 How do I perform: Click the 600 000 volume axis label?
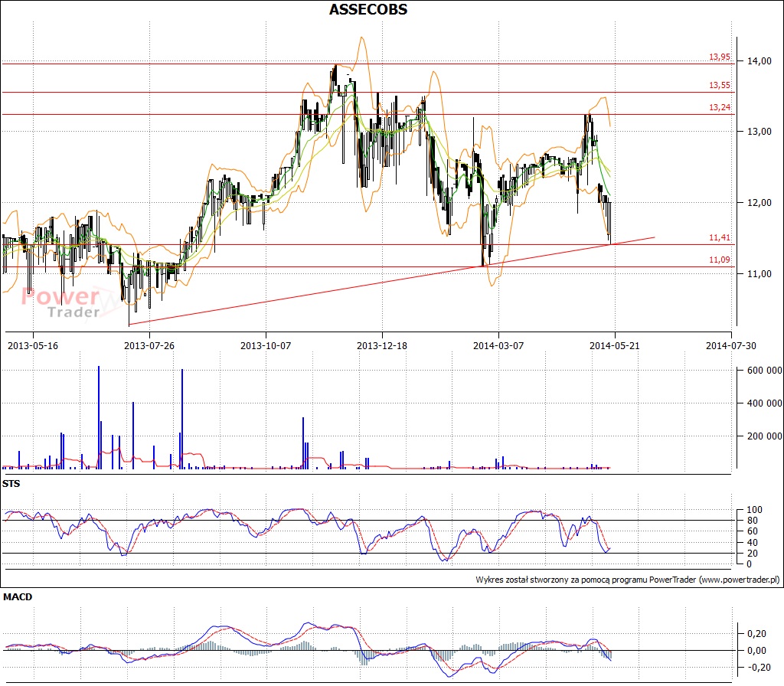[765, 371]
